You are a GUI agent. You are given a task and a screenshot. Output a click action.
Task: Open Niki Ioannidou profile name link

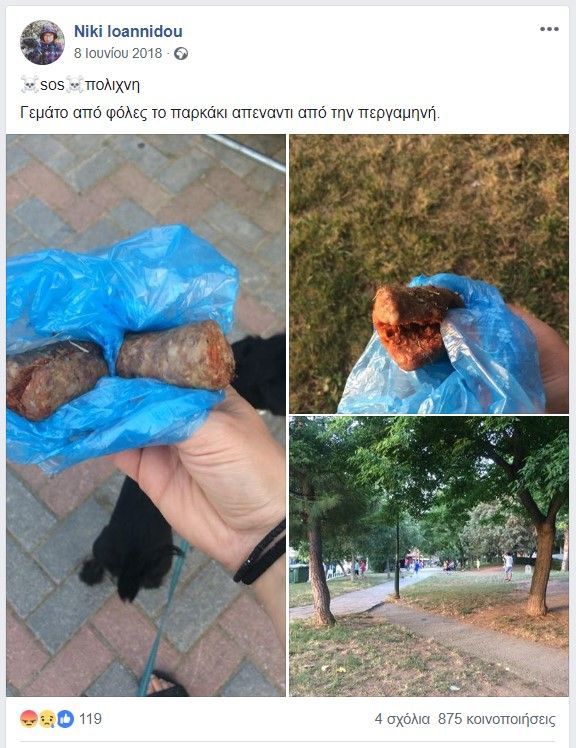pos(128,31)
